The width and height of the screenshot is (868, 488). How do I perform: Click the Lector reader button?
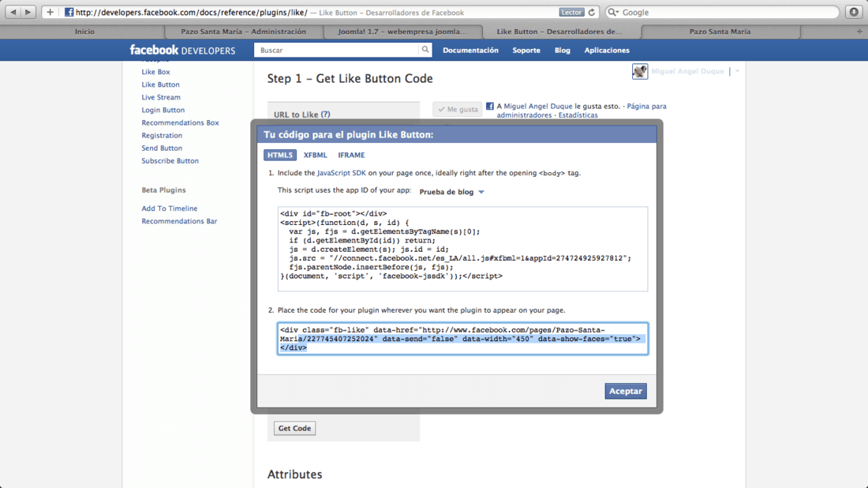[571, 12]
